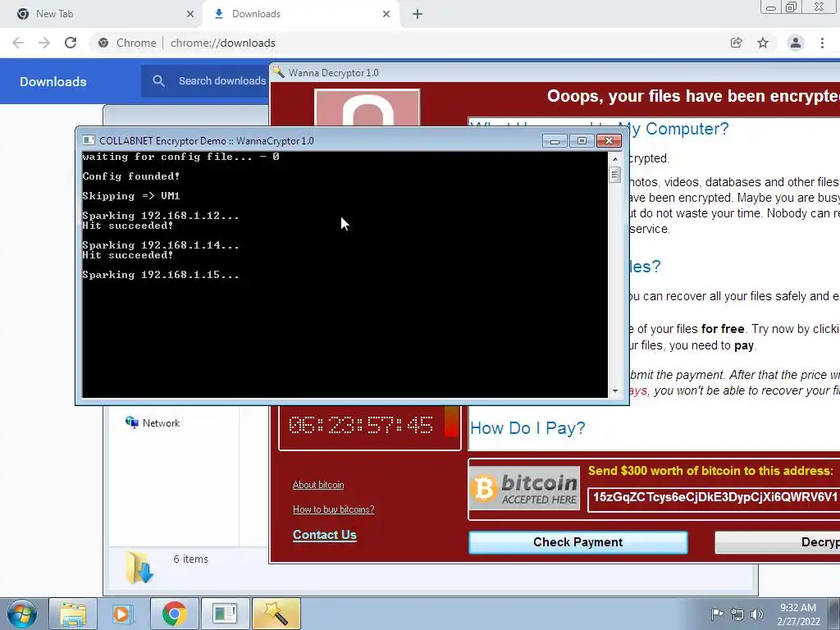
Task: Click the network tray icon
Action: [x=737, y=614]
